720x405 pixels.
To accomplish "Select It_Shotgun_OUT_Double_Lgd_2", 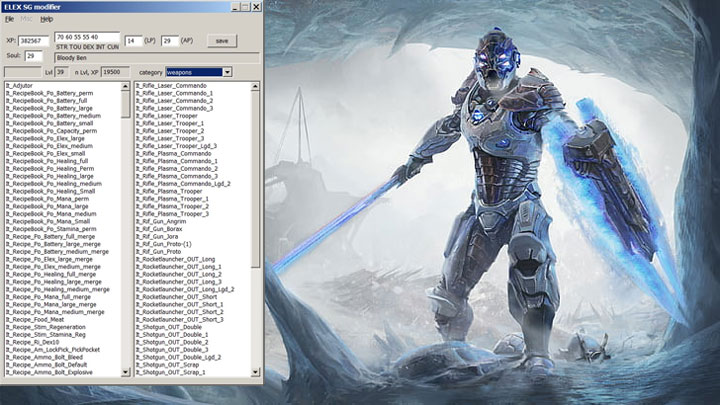I will click(179, 357).
